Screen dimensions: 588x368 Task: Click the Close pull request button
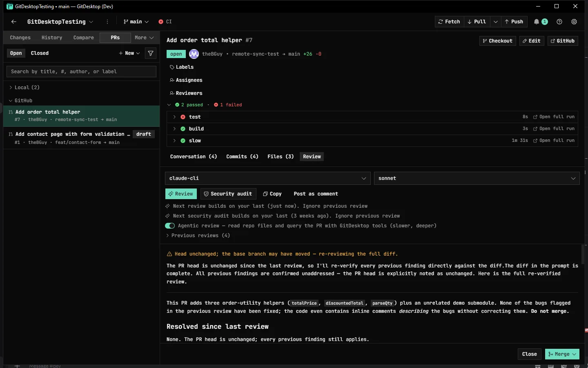coord(530,354)
